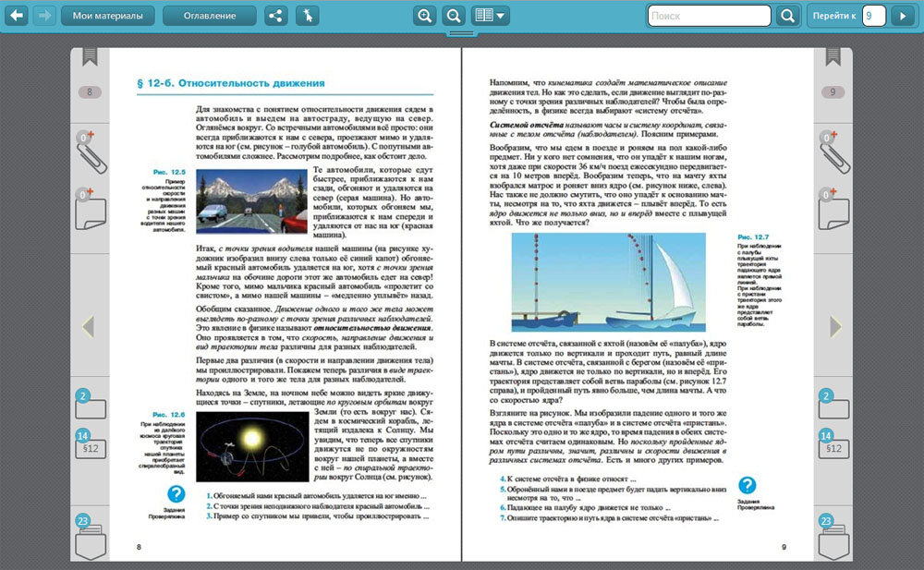Click the plain magnifier zoom icon
Viewport: 924px width, 570px height.
[453, 16]
